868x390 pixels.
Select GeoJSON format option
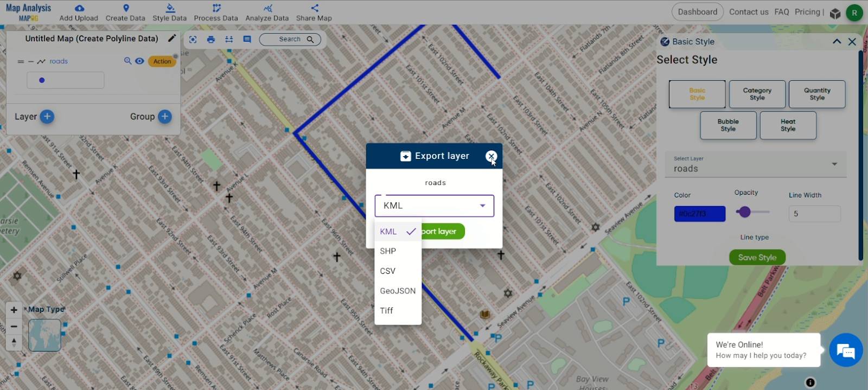point(398,291)
